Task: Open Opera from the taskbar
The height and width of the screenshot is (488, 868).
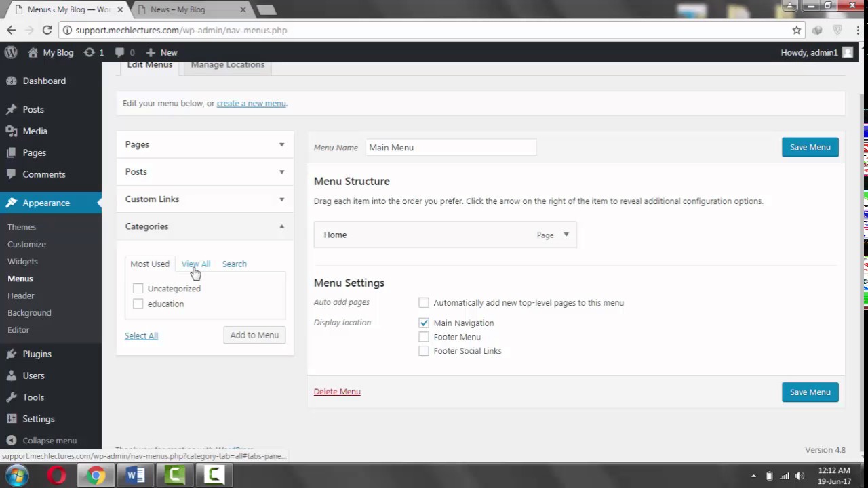Action: (57, 475)
